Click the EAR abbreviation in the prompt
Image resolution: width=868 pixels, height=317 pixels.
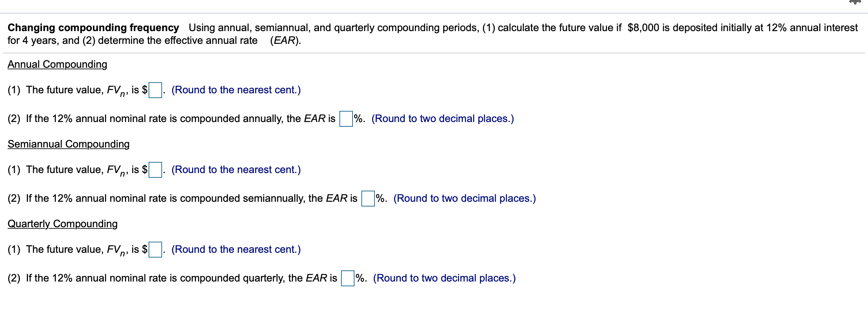pyautogui.click(x=284, y=40)
